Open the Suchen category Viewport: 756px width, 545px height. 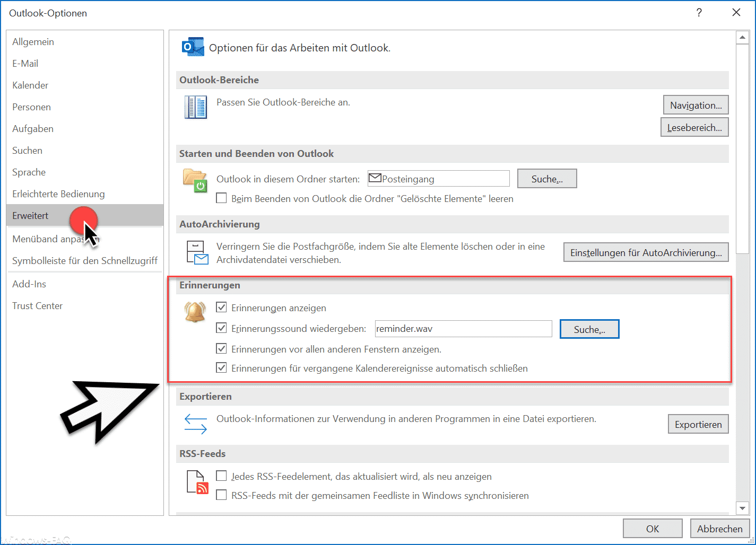coord(85,151)
